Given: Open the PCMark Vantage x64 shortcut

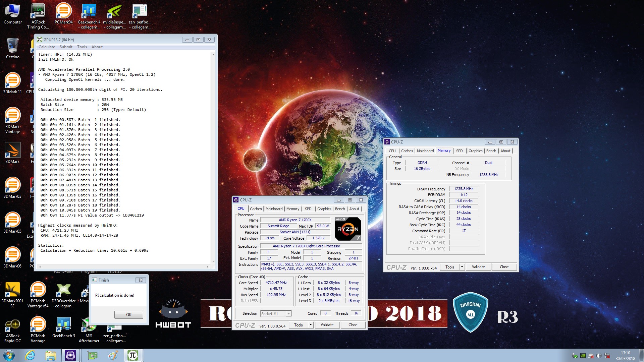Looking at the screenshot, I should click(x=38, y=295).
